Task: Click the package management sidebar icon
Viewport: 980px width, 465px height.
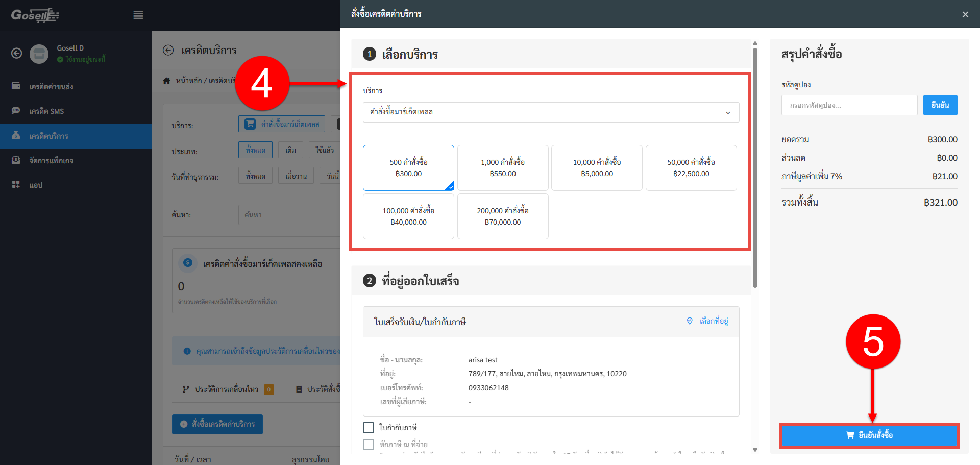Action: click(x=16, y=160)
